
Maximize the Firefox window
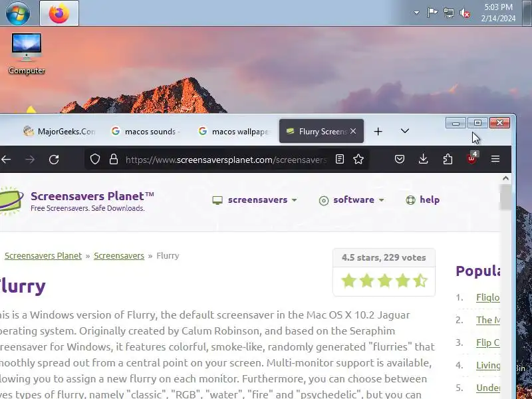point(477,123)
